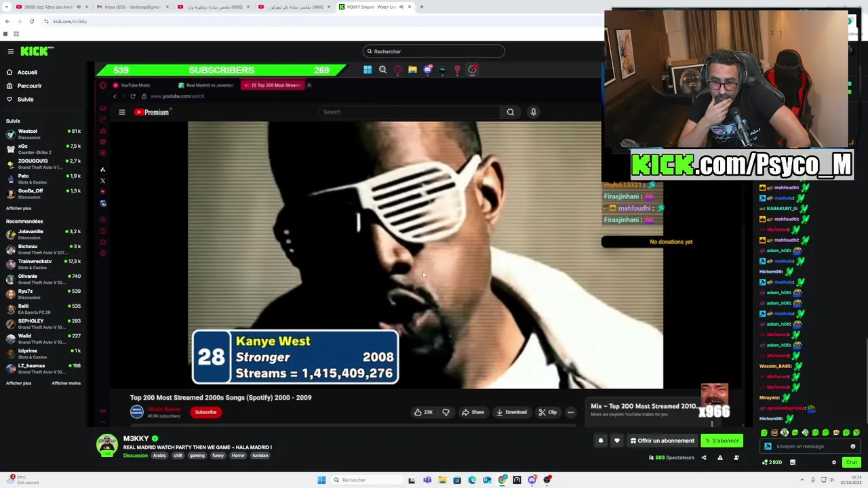Select the gaming tag
The width and height of the screenshot is (868, 488).
tap(197, 455)
